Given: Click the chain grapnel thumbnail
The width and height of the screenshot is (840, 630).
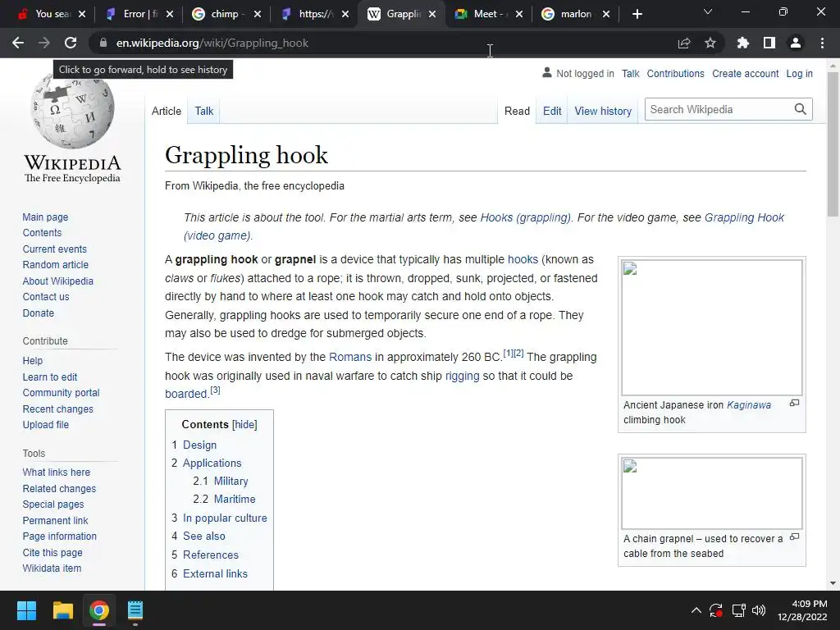Looking at the screenshot, I should tap(712, 493).
